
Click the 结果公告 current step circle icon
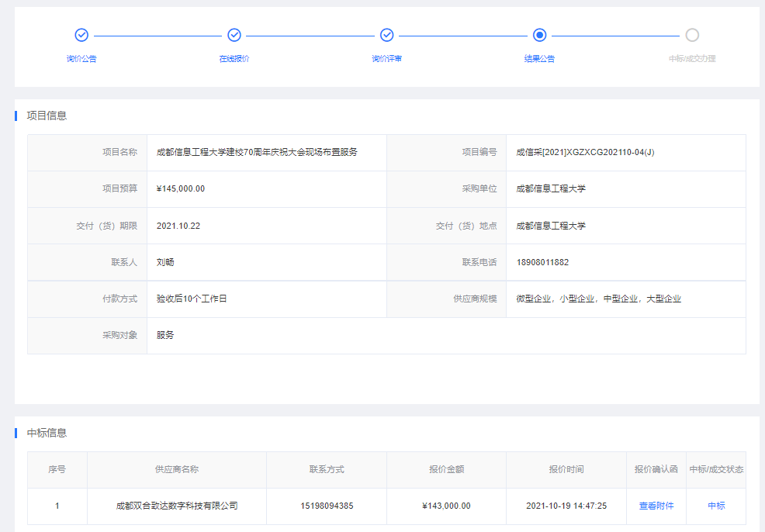pyautogui.click(x=539, y=35)
